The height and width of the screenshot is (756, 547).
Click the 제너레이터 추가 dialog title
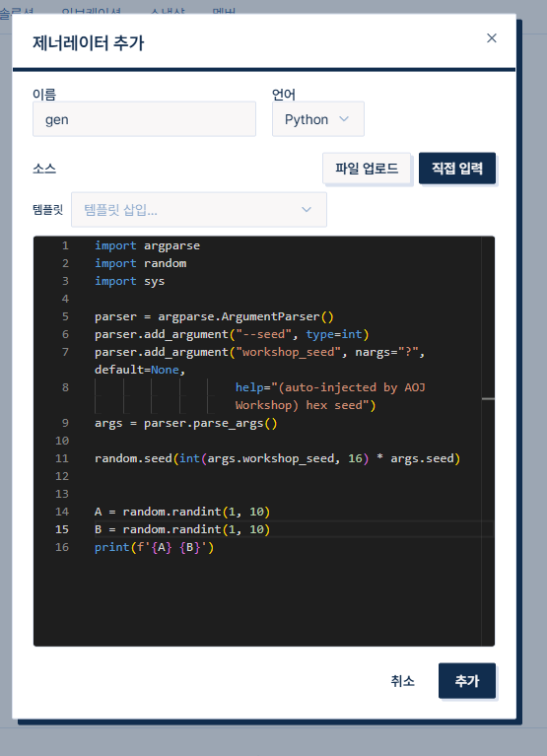88,43
